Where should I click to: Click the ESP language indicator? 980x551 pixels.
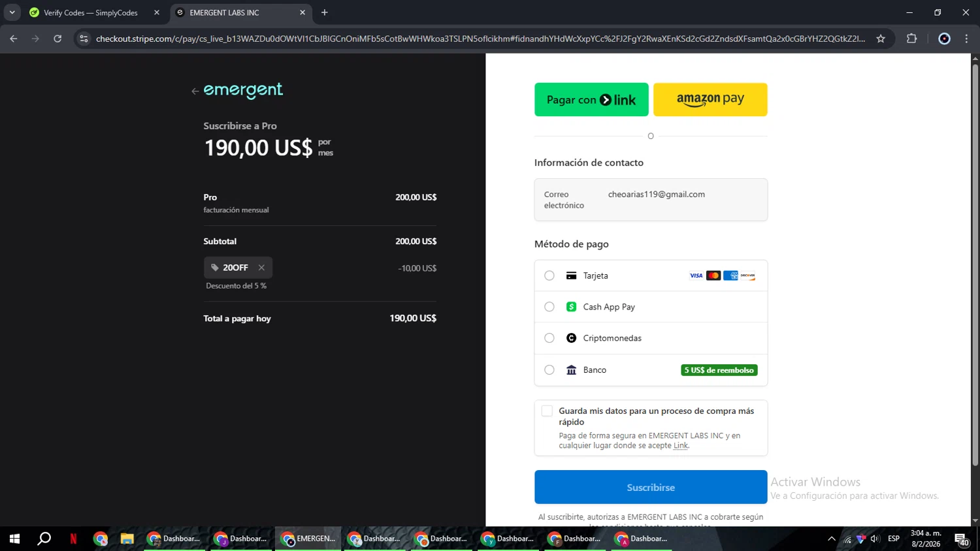point(894,539)
